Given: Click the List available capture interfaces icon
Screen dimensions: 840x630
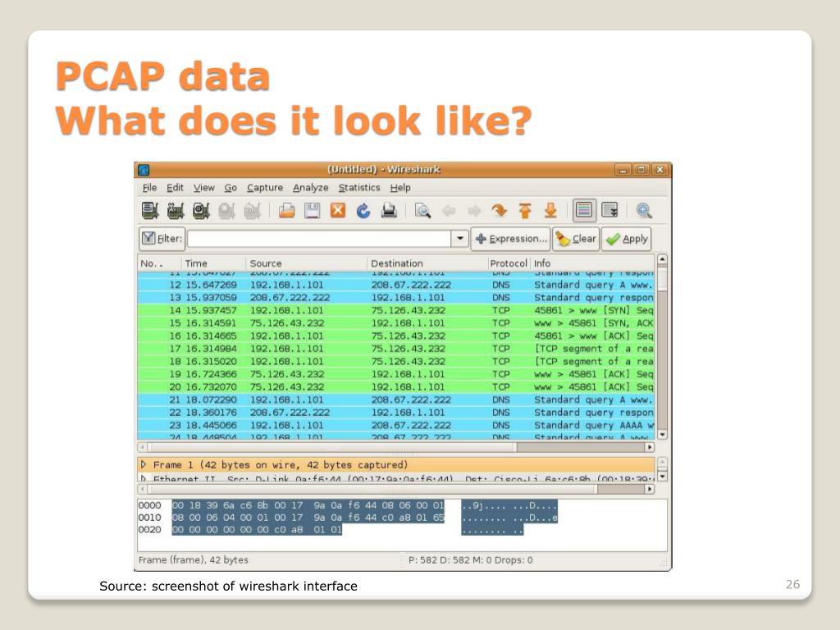Looking at the screenshot, I should [x=150, y=211].
